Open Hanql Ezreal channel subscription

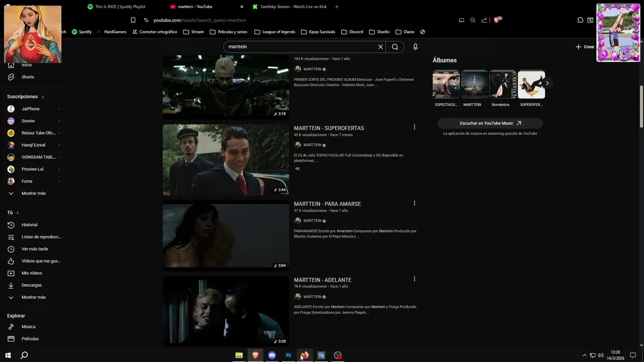(34, 145)
